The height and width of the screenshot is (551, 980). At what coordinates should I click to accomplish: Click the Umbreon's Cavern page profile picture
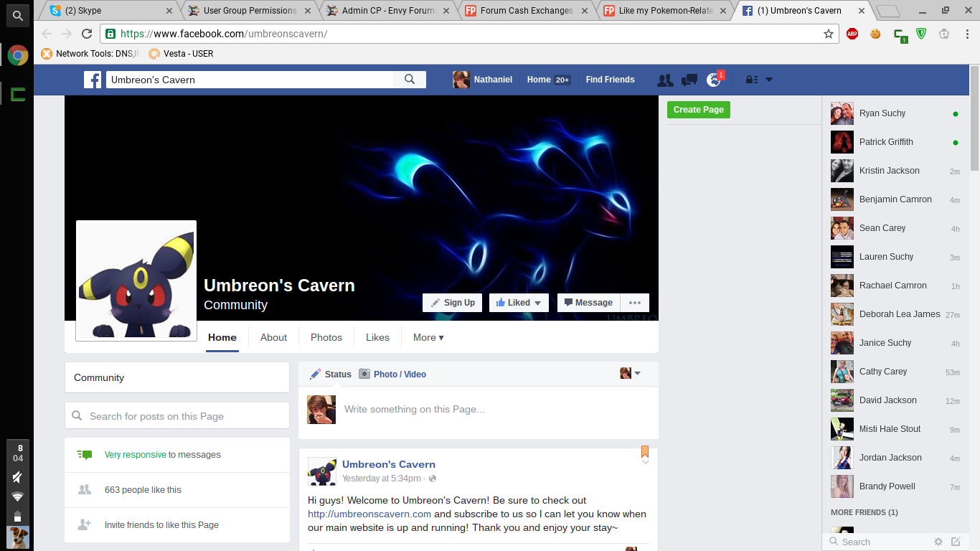click(136, 281)
